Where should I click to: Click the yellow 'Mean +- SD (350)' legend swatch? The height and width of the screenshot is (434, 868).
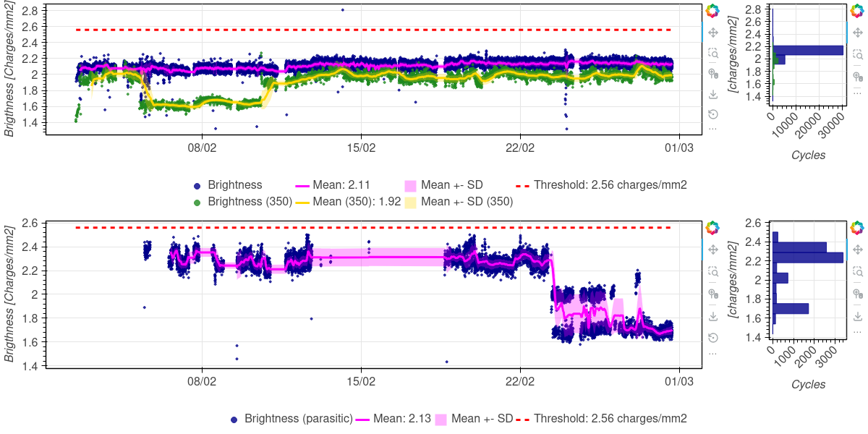click(x=409, y=202)
